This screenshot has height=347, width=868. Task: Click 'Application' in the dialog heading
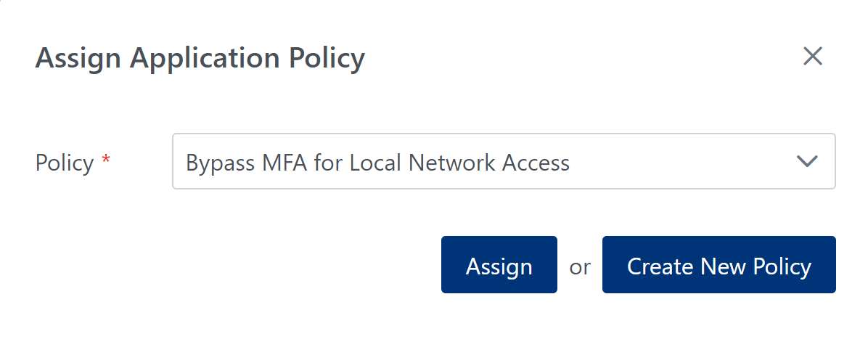pos(206,58)
